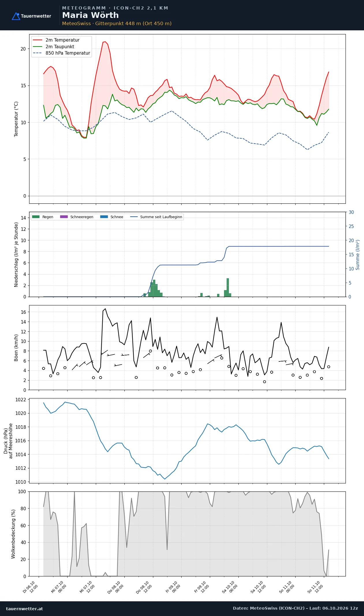Click the Summe seit Laufbeginn legend label
The width and height of the screenshot is (364, 616).
tap(161, 217)
